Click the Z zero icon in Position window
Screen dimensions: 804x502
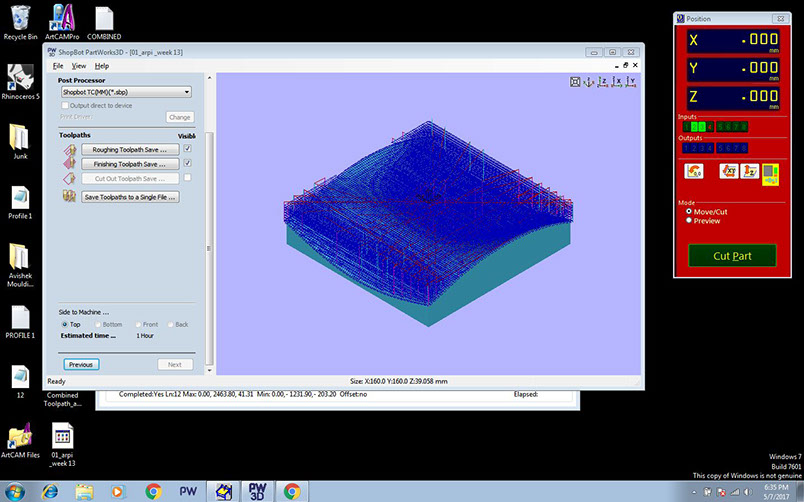749,171
